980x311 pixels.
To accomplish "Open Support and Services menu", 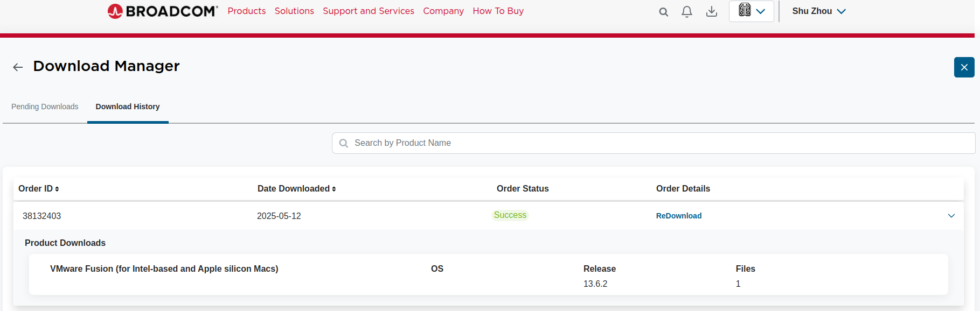I will pyautogui.click(x=369, y=11).
